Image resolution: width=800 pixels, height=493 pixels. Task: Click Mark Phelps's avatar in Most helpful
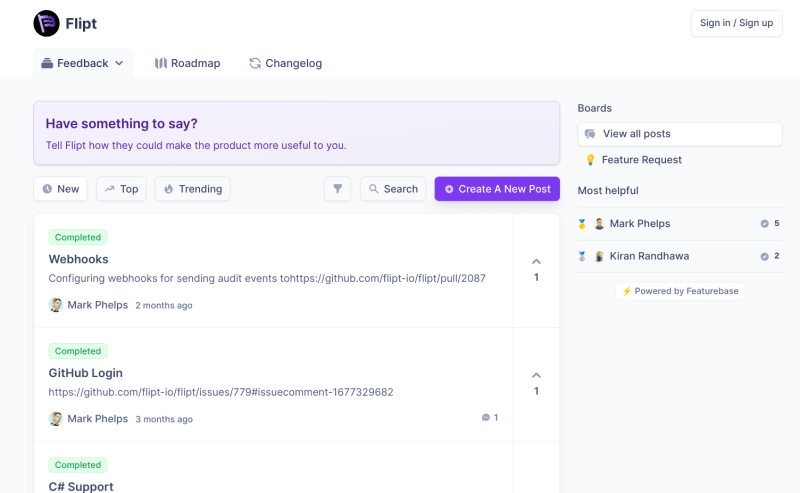coord(599,224)
